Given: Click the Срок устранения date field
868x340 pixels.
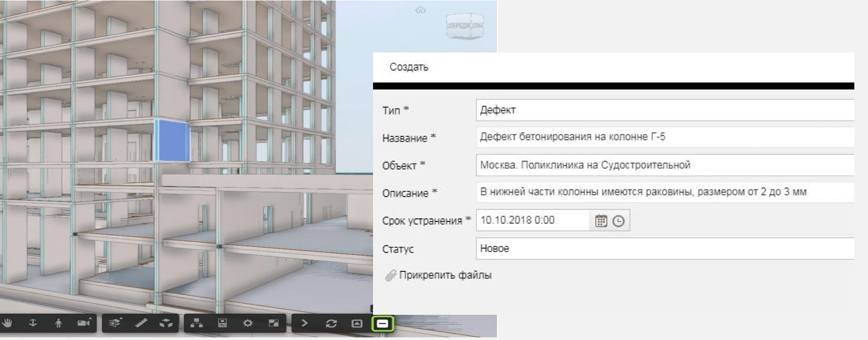Looking at the screenshot, I should (533, 220).
